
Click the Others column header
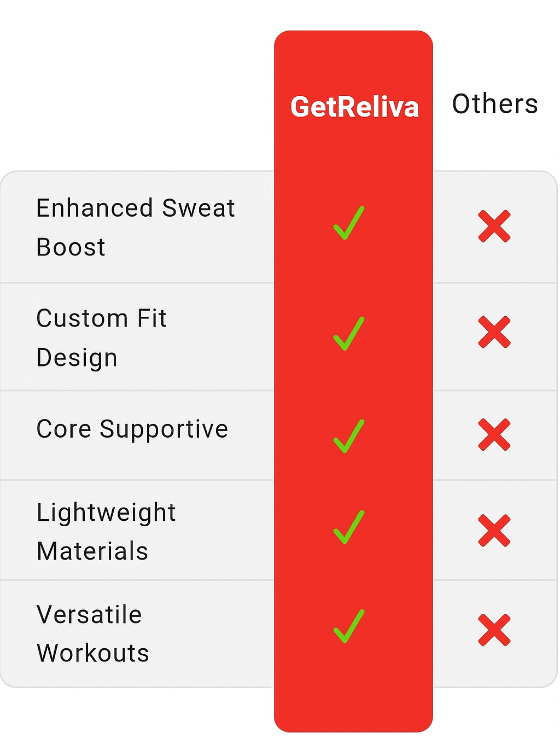(495, 104)
